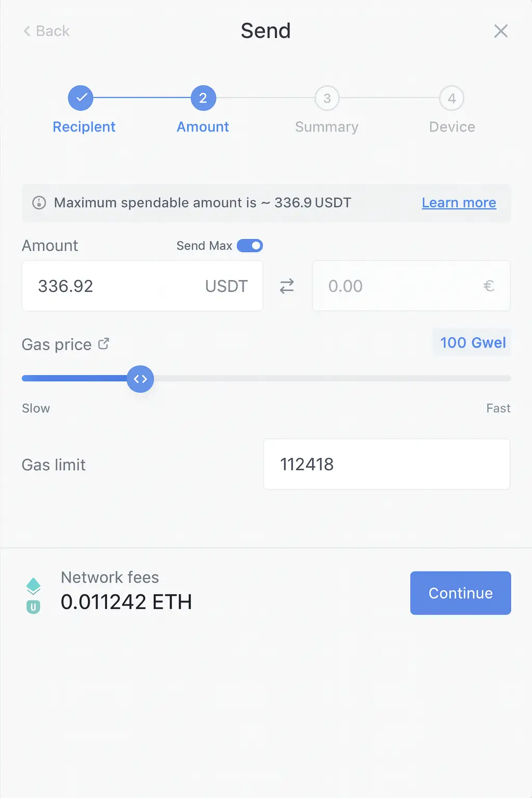Screen dimensions: 532x798
Task: Swap currencies using the exchange arrows icon
Action: click(287, 286)
